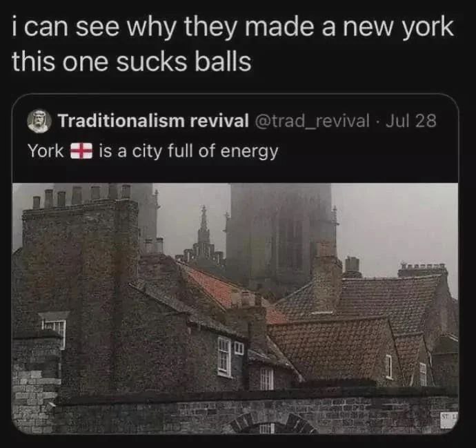This screenshot has width=476, height=448.
Task: Click the "i can see why they made a new york" line
Action: click(x=233, y=29)
